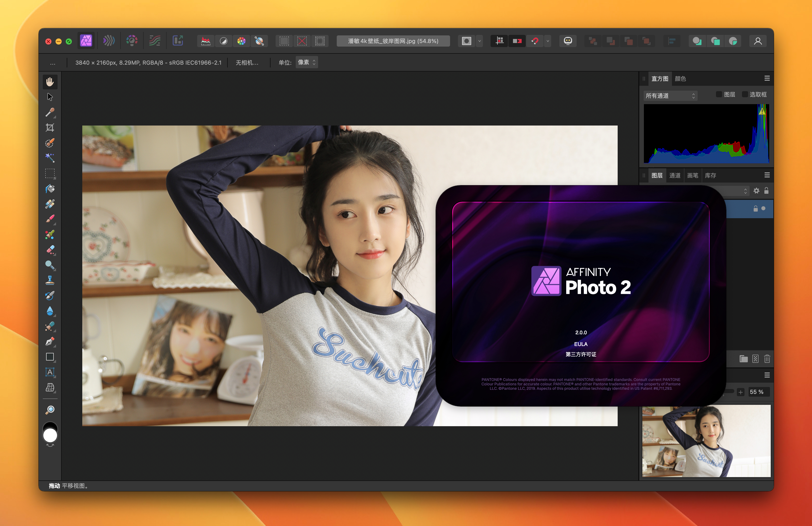Open the 像素 units dropdown
Viewport: 812px width, 526px height.
[x=307, y=62]
